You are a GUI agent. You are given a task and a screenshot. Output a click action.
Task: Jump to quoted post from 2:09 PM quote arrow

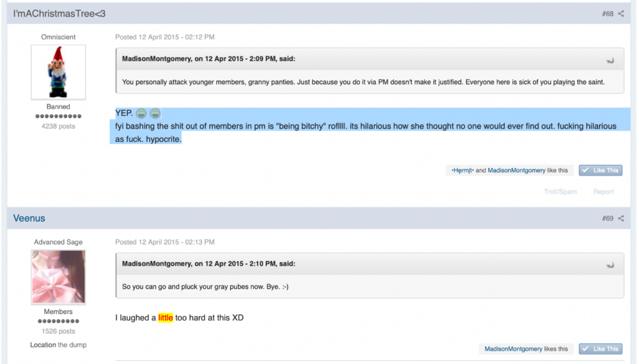click(610, 60)
